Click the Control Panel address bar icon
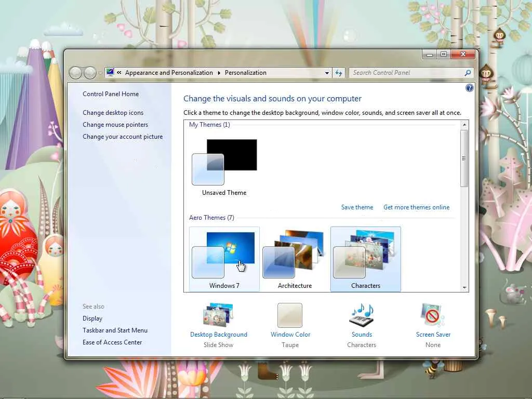The width and height of the screenshot is (532, 399). pyautogui.click(x=110, y=72)
